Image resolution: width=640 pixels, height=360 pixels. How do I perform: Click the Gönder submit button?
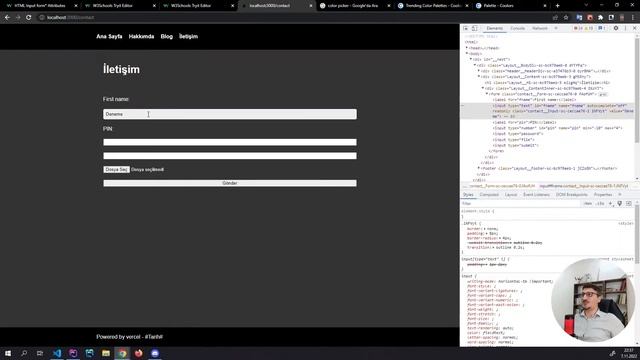click(x=230, y=183)
